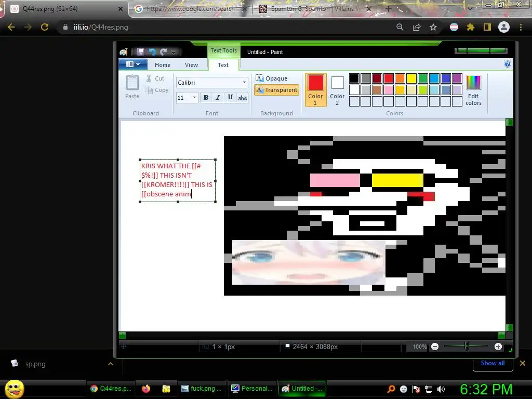This screenshot has width=532, height=399.
Task: Select Opaque background option
Action: 271,78
